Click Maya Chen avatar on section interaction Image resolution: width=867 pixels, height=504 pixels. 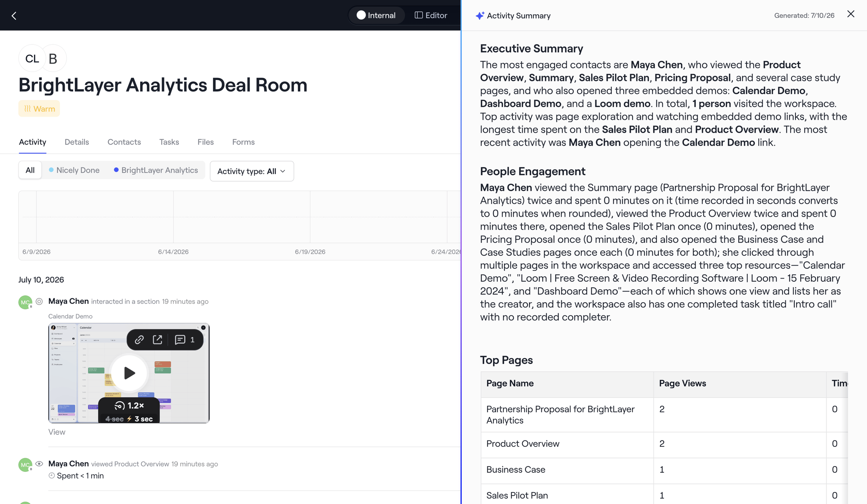coord(25,302)
